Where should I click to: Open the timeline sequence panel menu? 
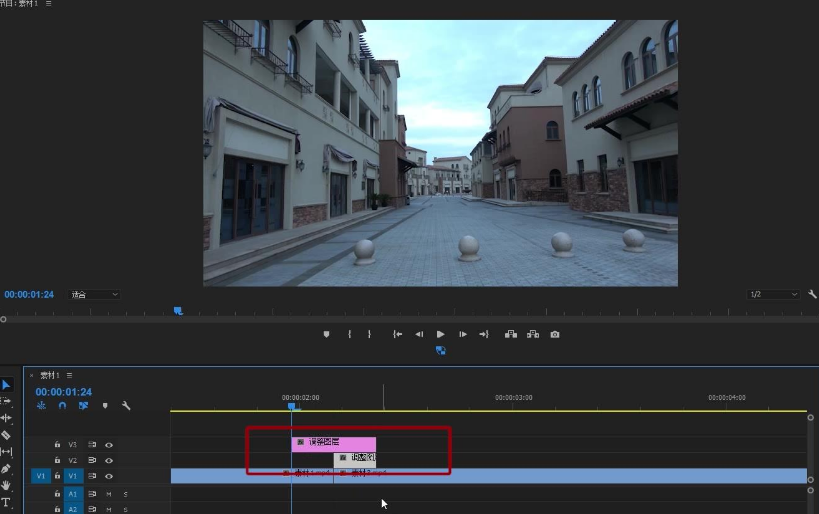point(69,375)
